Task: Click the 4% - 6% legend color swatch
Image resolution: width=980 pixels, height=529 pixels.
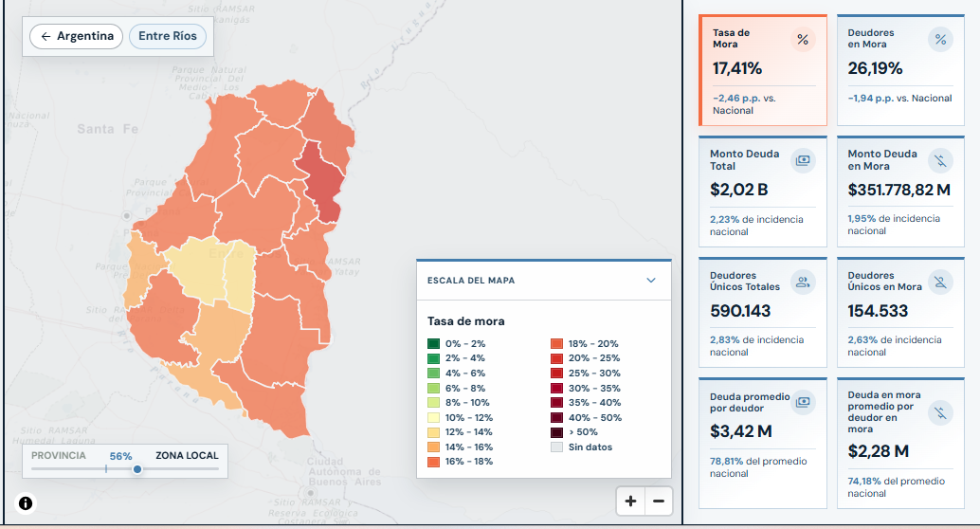Action: 434,374
